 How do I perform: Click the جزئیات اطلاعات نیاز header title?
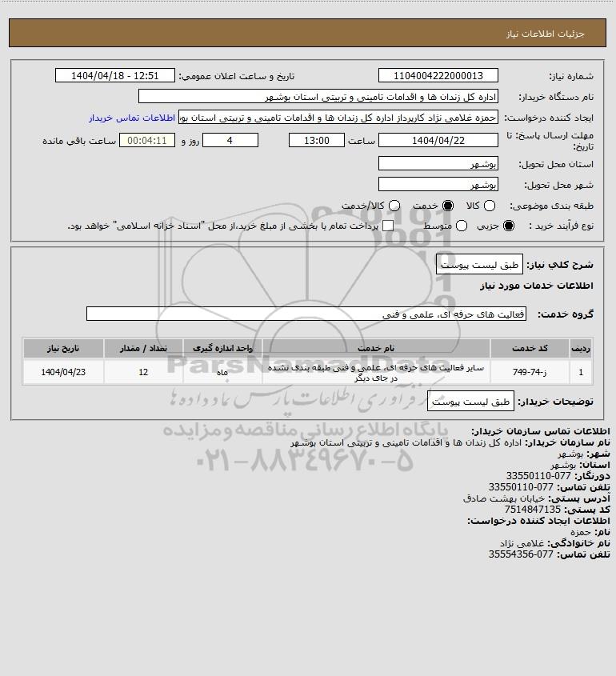(545, 34)
